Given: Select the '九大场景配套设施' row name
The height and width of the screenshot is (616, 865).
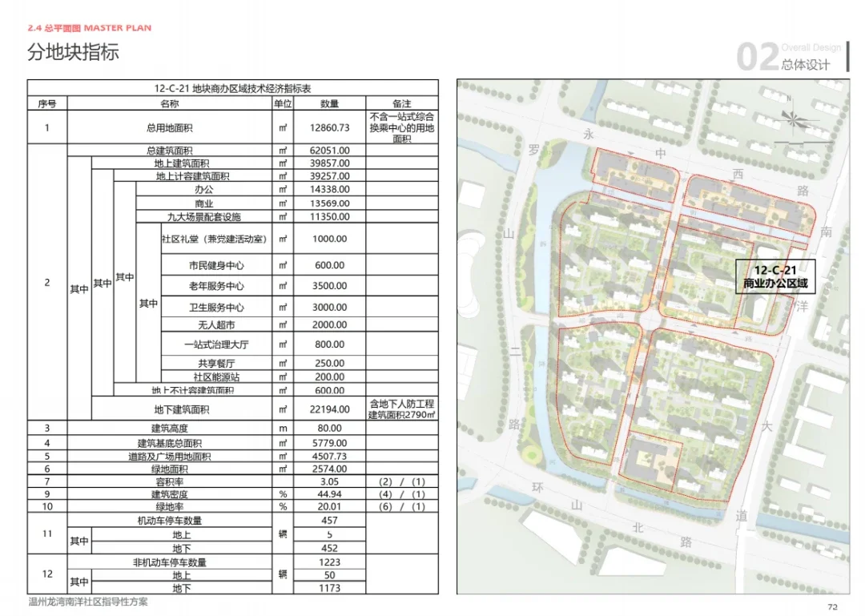Looking at the screenshot, I should click(x=204, y=217).
